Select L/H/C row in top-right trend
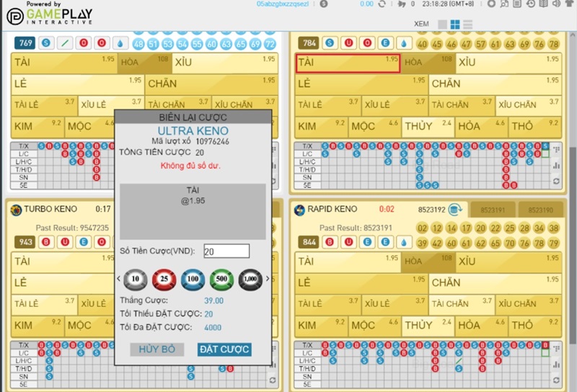577x392 pixels. pos(307,162)
